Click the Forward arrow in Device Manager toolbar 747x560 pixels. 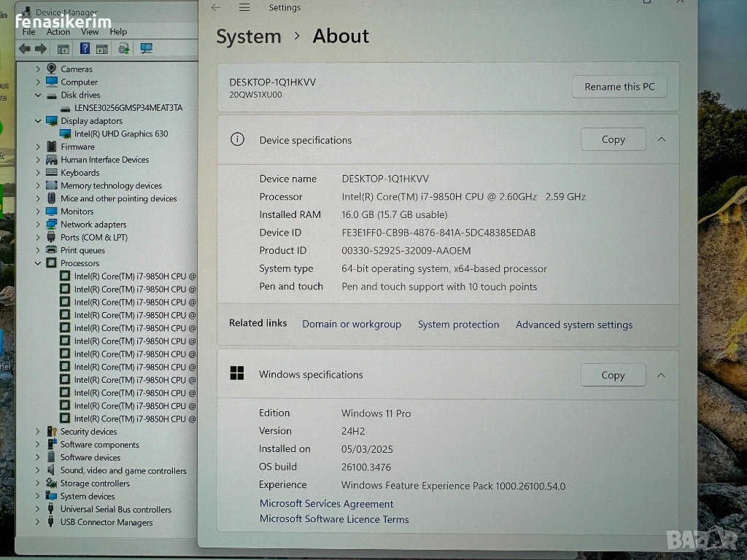click(41, 49)
